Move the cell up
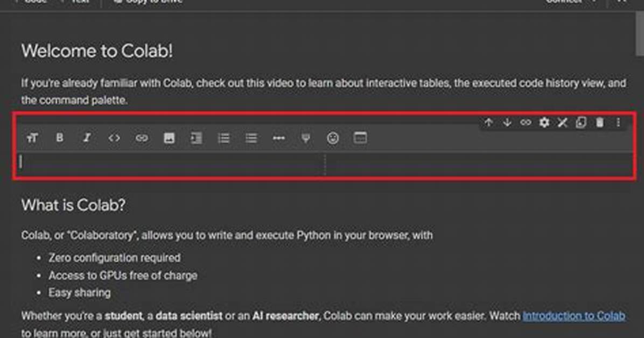Viewport: 644px width, 338px height. coord(488,122)
